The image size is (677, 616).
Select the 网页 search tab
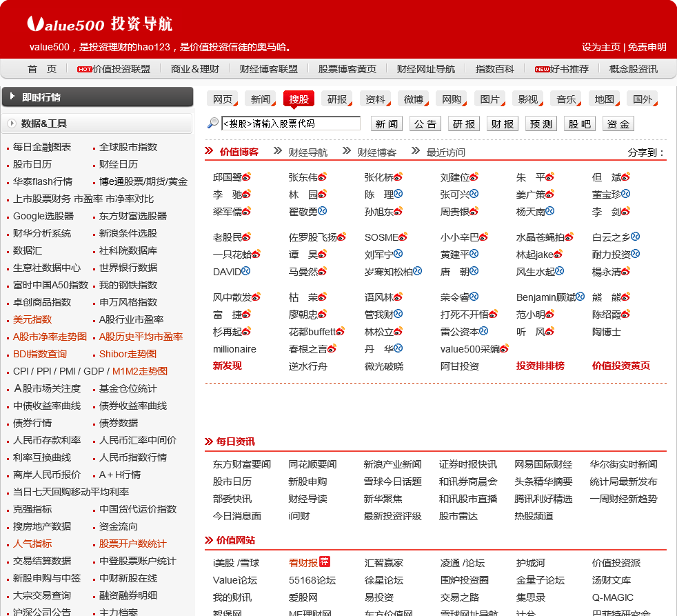[223, 99]
